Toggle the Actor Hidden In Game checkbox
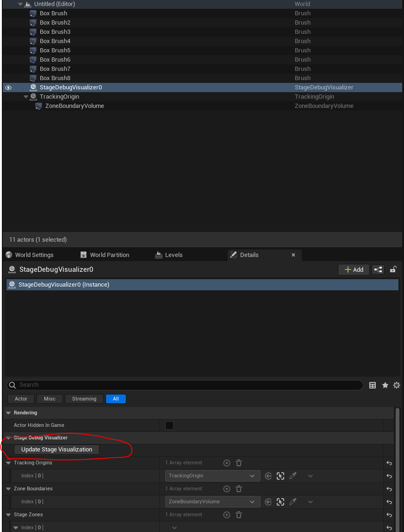This screenshot has width=404, height=532. 169,426
